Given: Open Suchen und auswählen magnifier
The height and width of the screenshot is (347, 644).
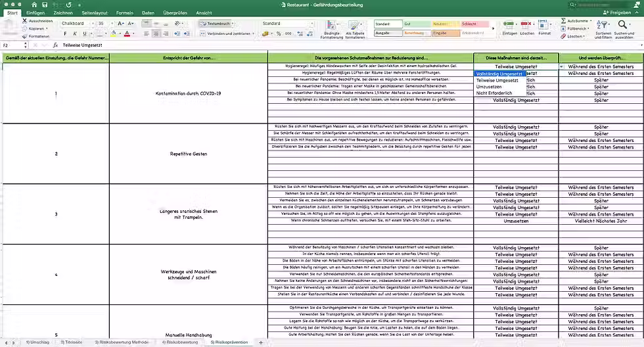Looking at the screenshot, I should pyautogui.click(x=624, y=29).
